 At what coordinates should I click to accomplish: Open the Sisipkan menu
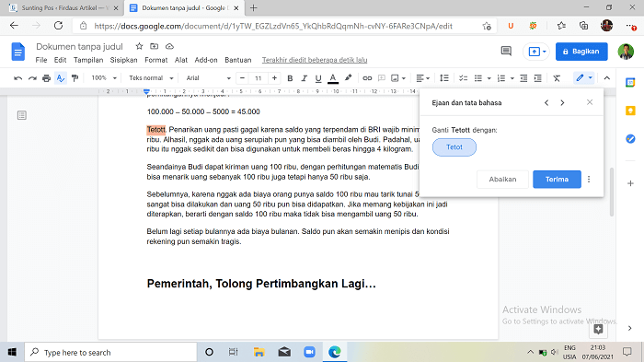123,60
